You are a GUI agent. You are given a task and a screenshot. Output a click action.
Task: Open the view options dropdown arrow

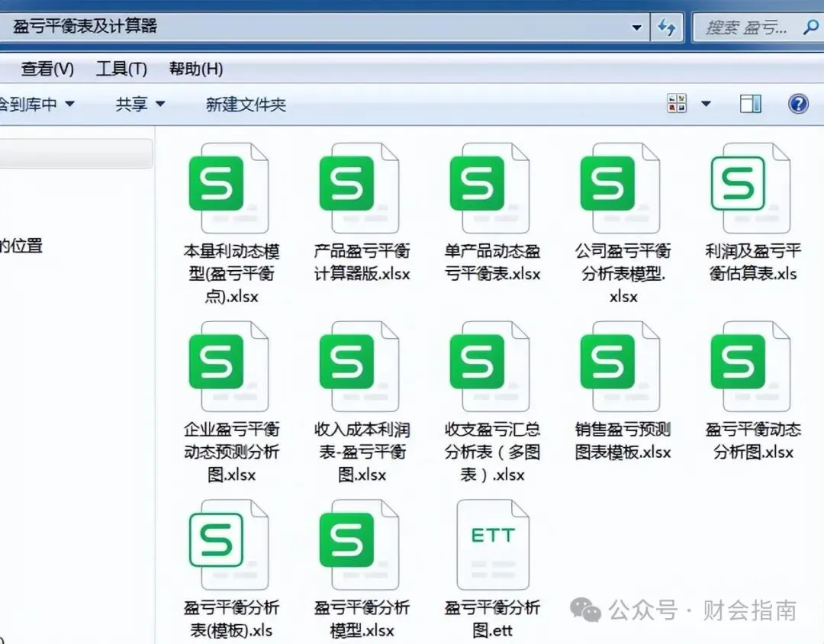coord(707,104)
